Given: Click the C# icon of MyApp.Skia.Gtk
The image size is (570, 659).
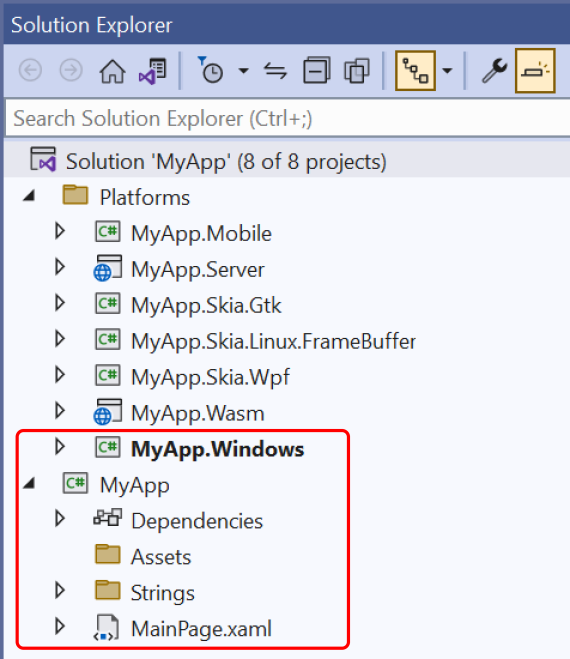Looking at the screenshot, I should click(108, 303).
